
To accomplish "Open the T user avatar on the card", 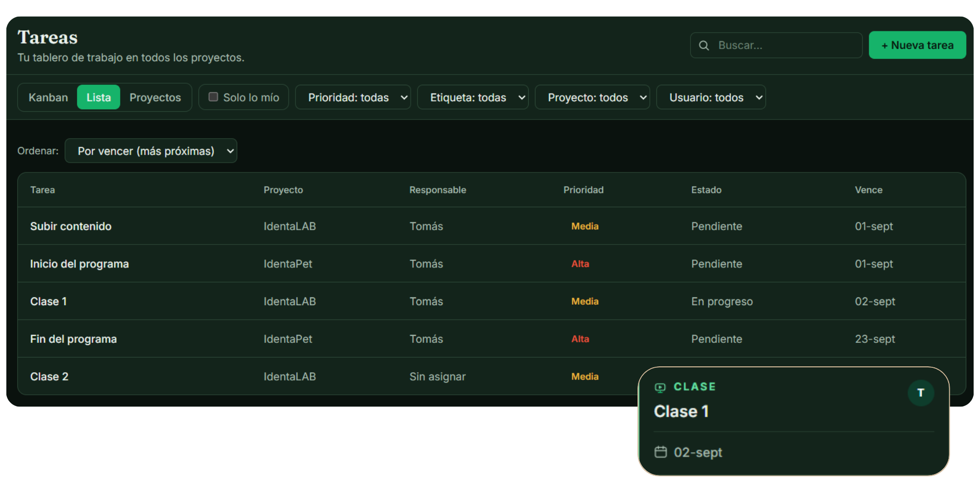I will 921,393.
